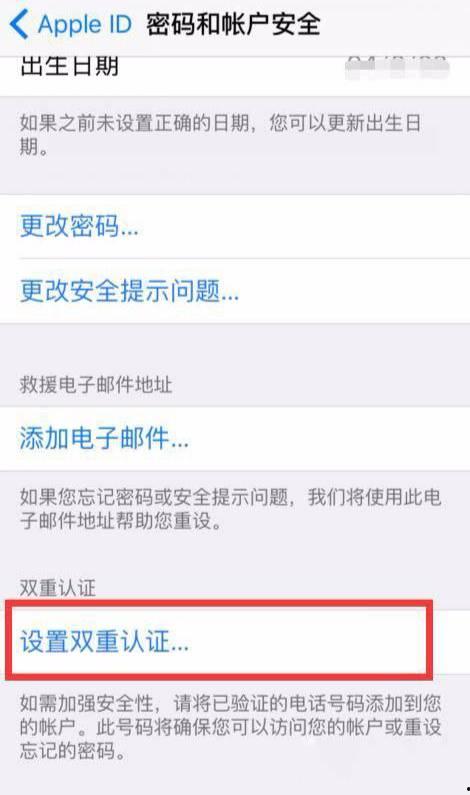
Task: Click empty area right of 更改安全提示问题...
Action: [x=355, y=291]
